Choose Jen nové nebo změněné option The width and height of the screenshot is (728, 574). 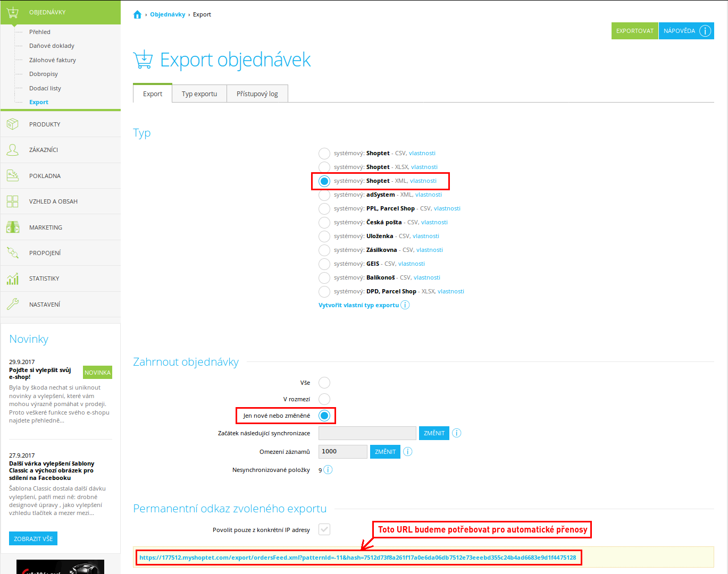pos(324,416)
